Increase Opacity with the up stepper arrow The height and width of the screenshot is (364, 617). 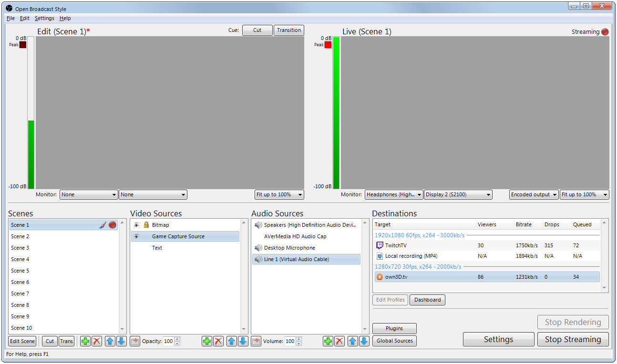(x=177, y=339)
